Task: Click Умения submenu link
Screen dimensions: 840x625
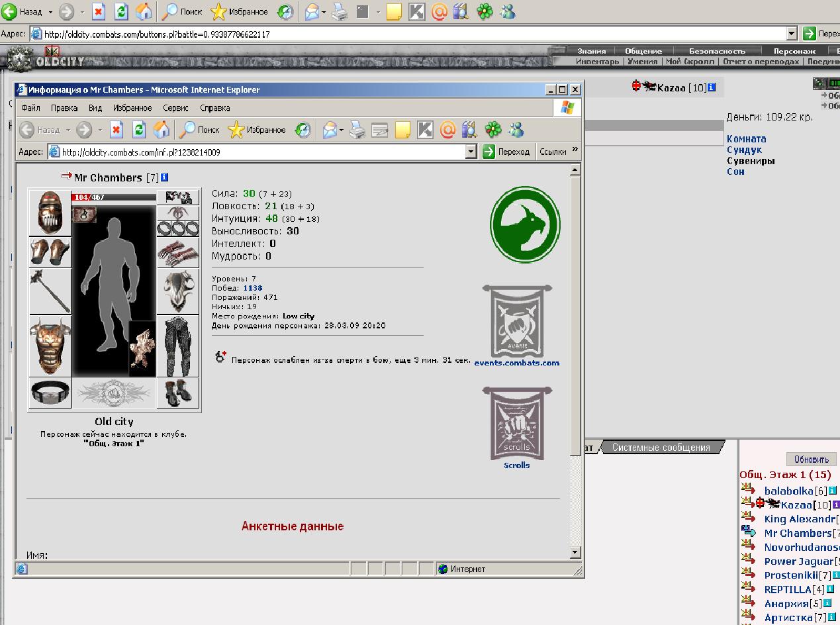Action: 642,62
